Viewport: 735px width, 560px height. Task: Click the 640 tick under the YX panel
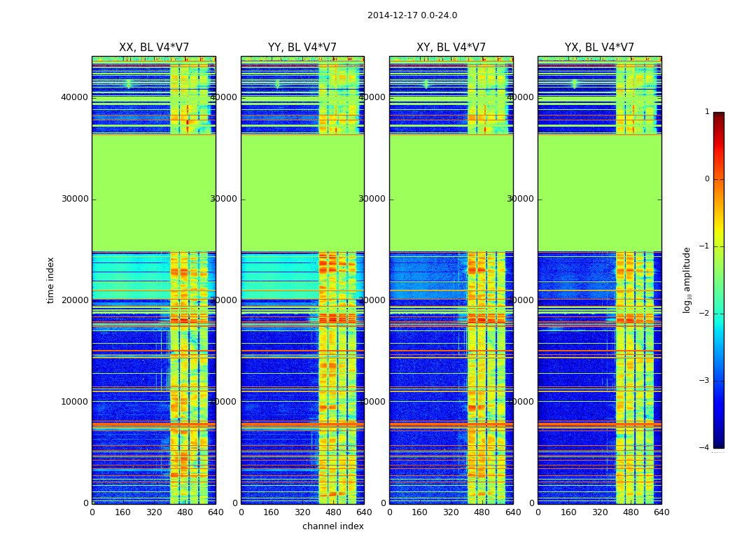[x=661, y=512]
